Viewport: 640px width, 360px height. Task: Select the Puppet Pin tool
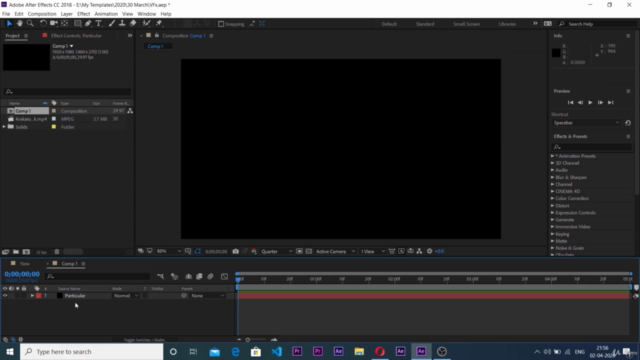pyautogui.click(x=159, y=24)
